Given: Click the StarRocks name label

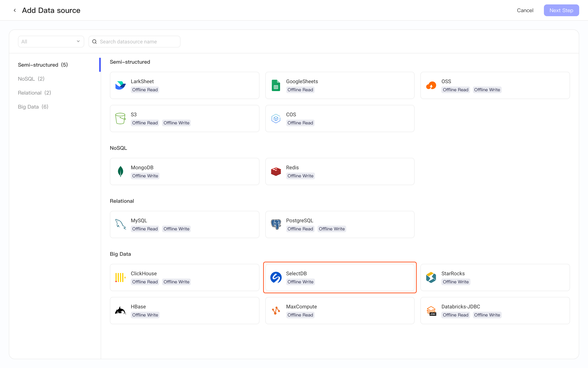Looking at the screenshot, I should point(453,273).
